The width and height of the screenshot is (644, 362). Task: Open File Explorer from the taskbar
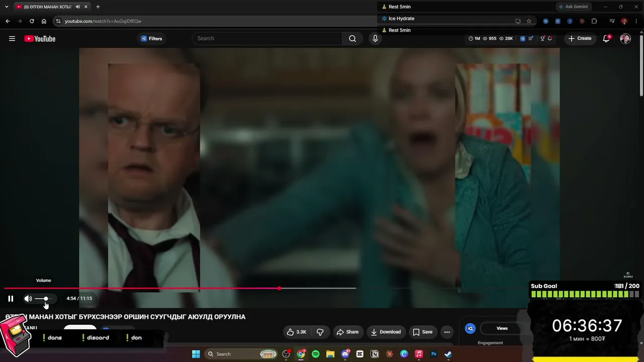pos(330,354)
